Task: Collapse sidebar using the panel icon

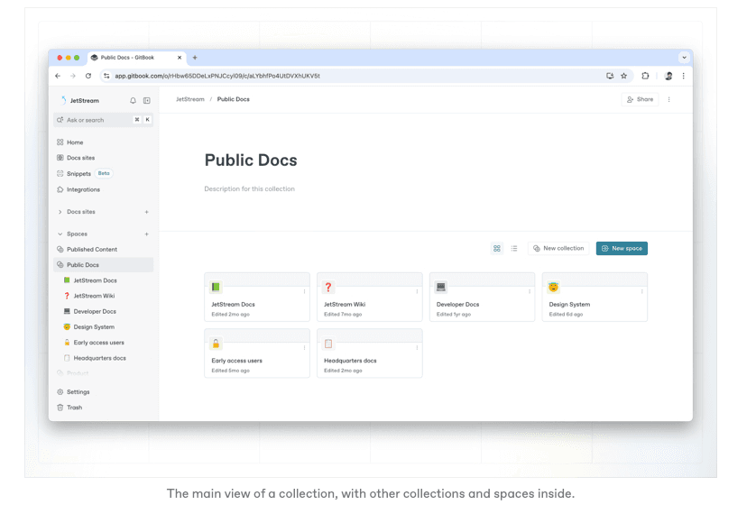Action: [147, 100]
